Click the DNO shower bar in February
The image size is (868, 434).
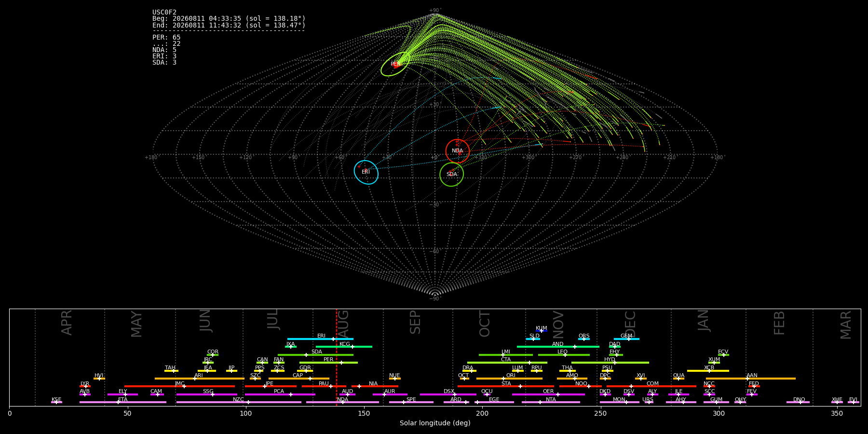(x=798, y=402)
